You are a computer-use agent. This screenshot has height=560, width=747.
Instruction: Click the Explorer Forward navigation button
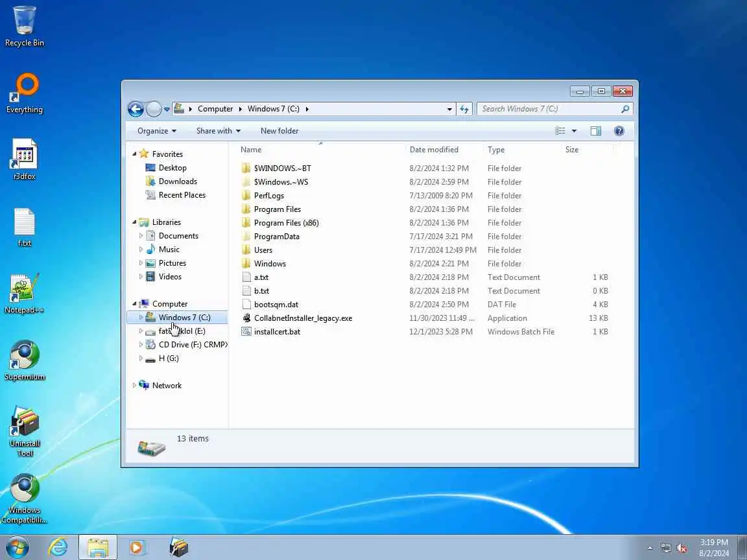click(x=154, y=109)
